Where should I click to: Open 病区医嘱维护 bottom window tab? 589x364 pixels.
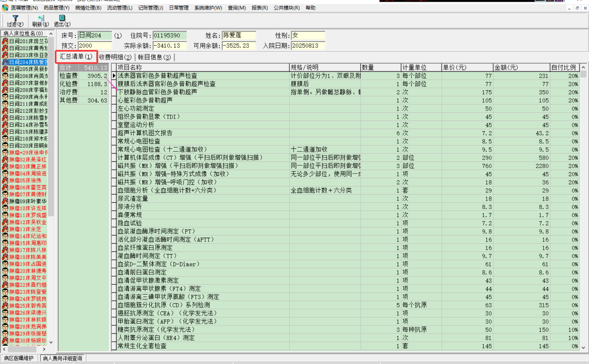pyautogui.click(x=19, y=358)
